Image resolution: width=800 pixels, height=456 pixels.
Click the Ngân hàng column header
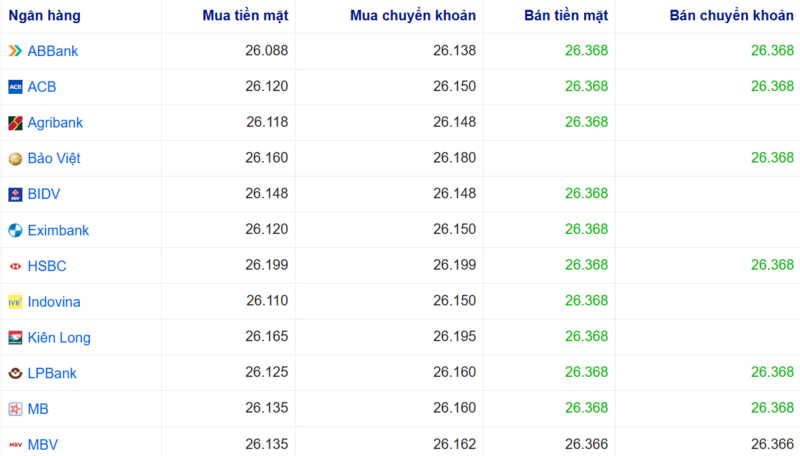[x=45, y=16]
